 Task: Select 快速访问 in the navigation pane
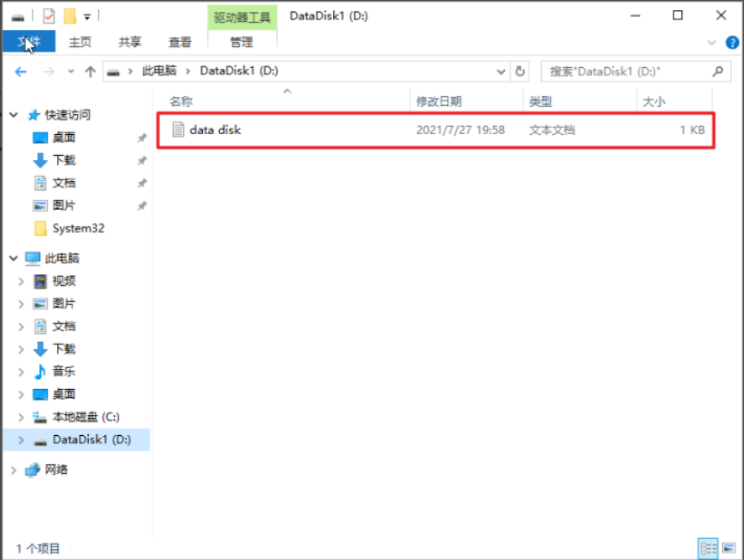pos(67,115)
